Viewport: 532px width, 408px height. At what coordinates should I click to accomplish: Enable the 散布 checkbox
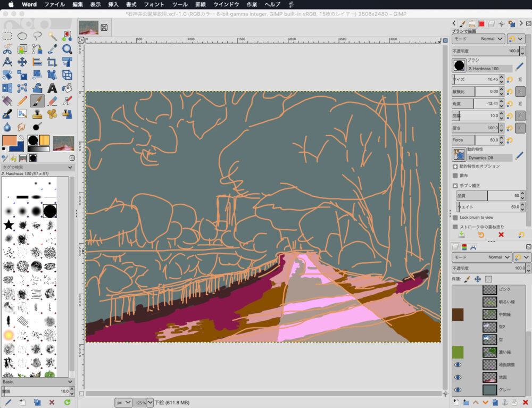(455, 176)
